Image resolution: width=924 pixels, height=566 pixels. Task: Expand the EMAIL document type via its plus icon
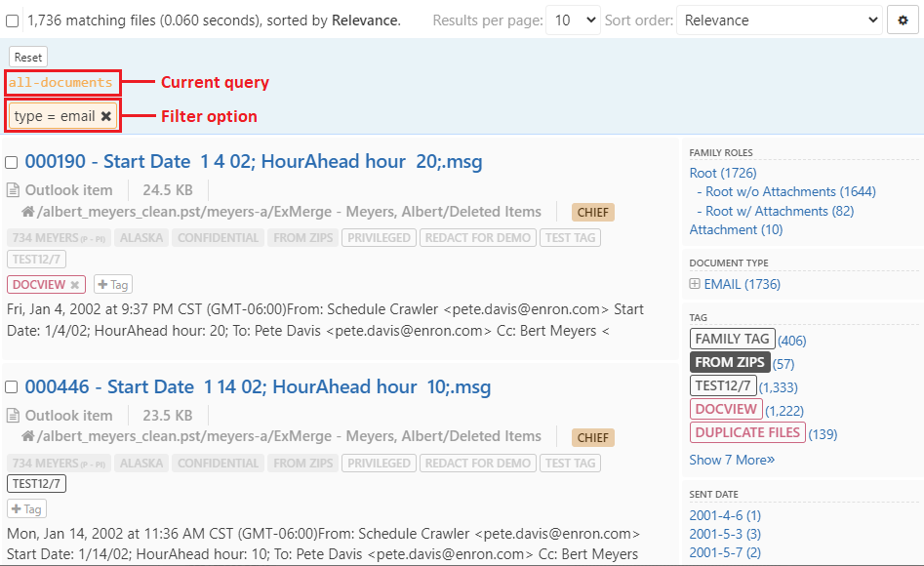(693, 282)
